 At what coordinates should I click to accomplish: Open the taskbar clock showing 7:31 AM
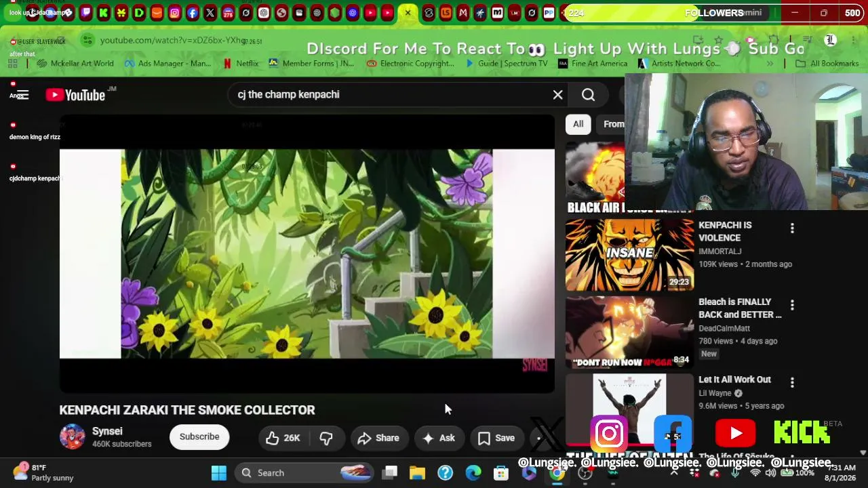pyautogui.click(x=842, y=472)
